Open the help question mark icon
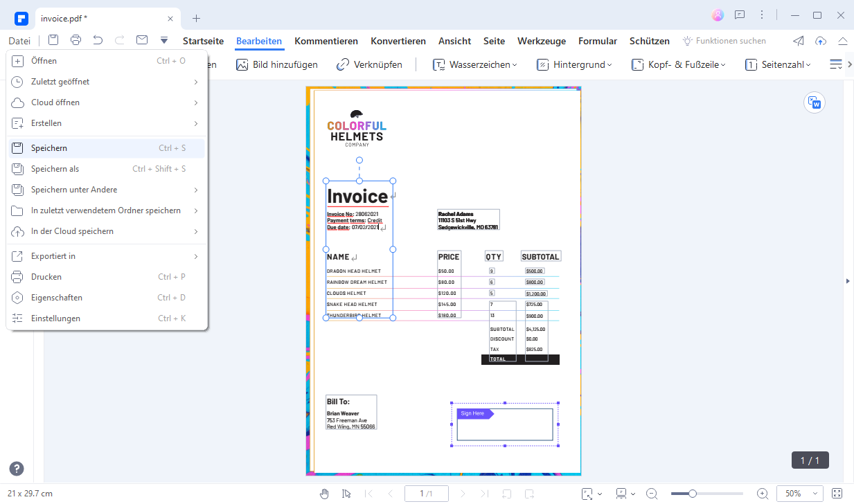 [17, 469]
